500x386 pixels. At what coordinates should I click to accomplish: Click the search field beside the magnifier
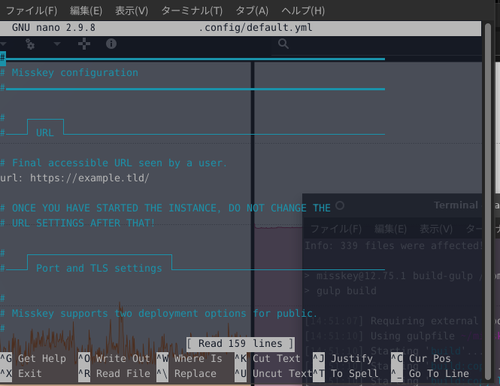(x=377, y=44)
